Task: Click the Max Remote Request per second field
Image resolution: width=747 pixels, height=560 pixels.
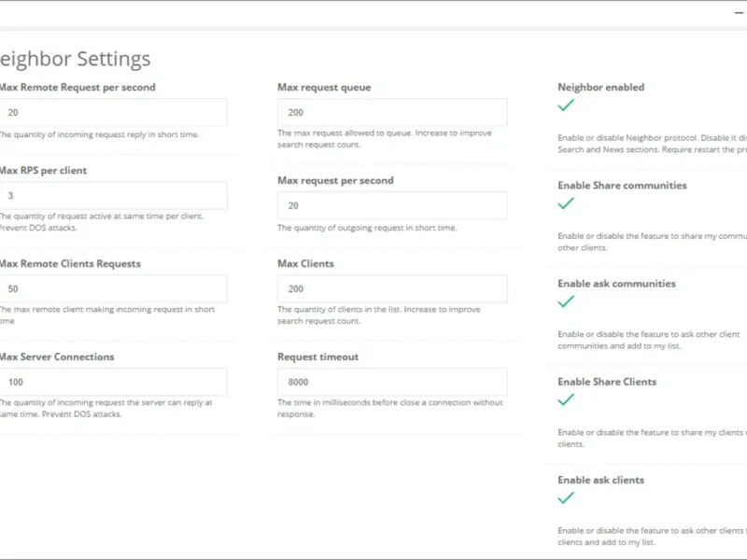Action: [112, 112]
